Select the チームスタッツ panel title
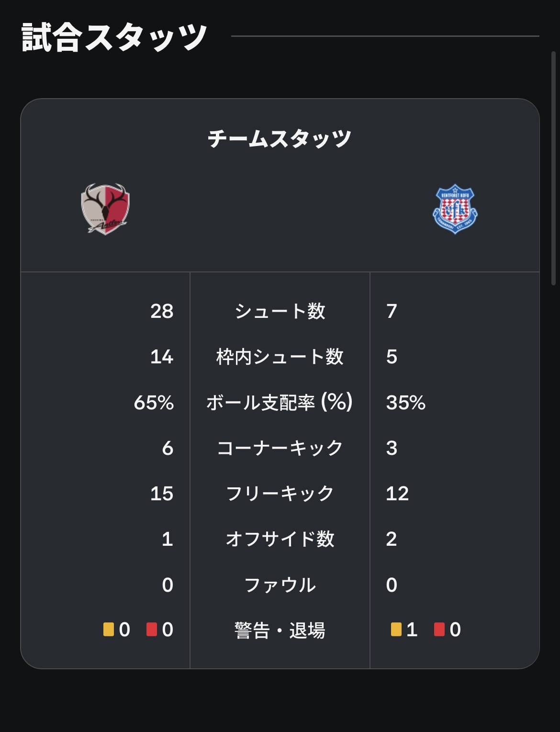 (280, 139)
